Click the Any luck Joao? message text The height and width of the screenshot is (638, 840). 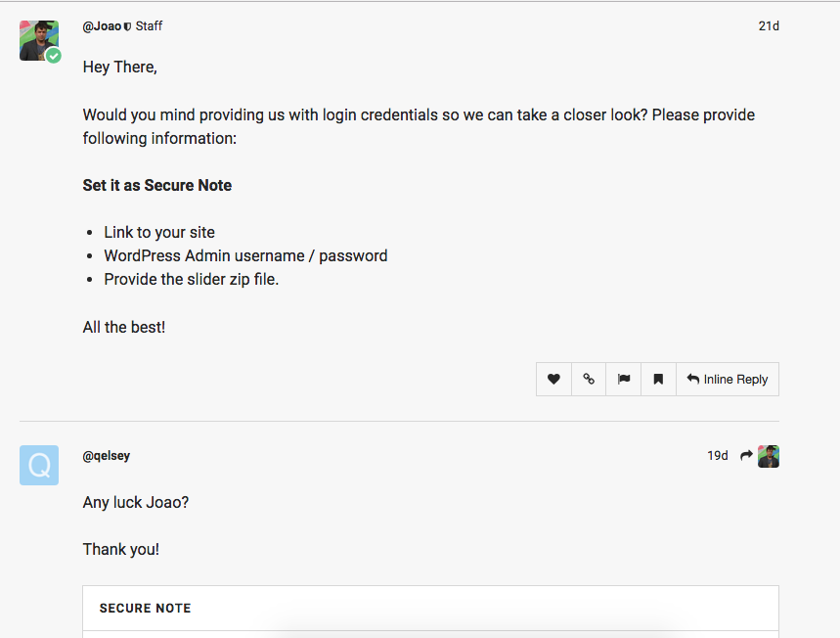pyautogui.click(x=136, y=502)
